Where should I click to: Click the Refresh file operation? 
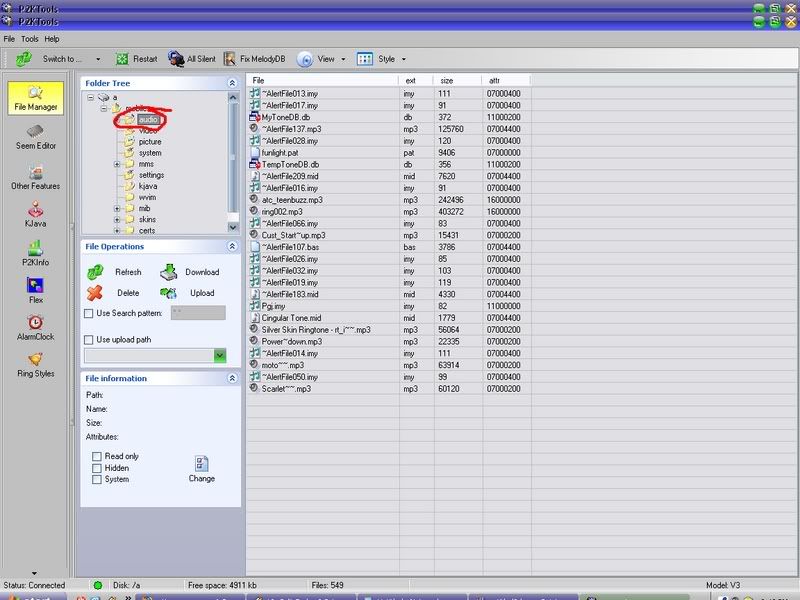[115, 272]
